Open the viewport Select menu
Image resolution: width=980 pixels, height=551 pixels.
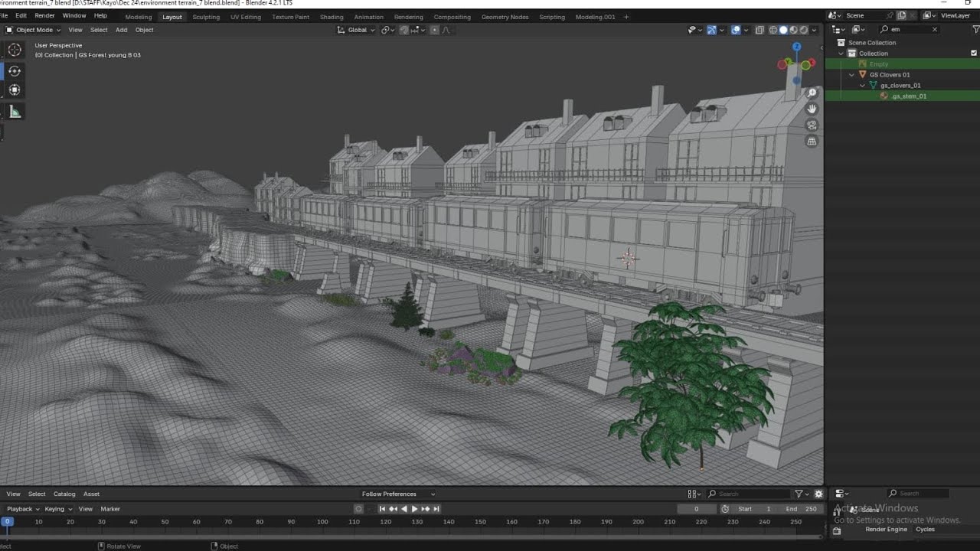click(99, 30)
